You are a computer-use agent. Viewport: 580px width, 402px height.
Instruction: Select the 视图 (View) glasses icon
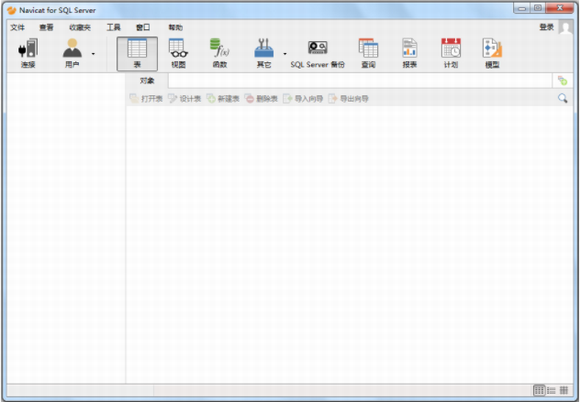click(178, 48)
